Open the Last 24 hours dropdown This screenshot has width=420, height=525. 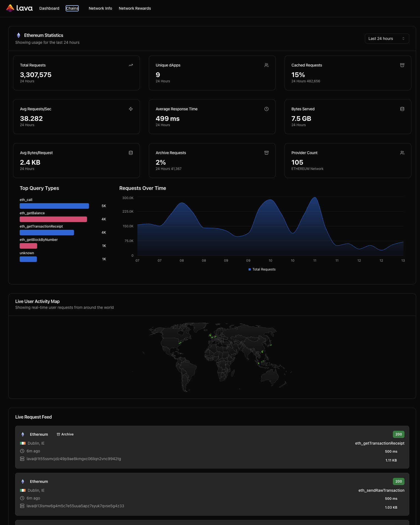387,39
